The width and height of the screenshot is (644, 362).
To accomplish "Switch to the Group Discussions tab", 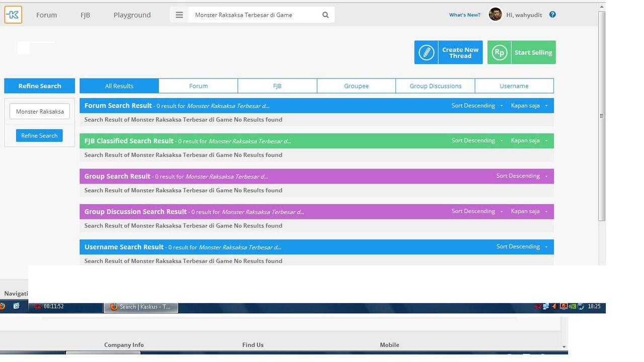I will coord(435,86).
